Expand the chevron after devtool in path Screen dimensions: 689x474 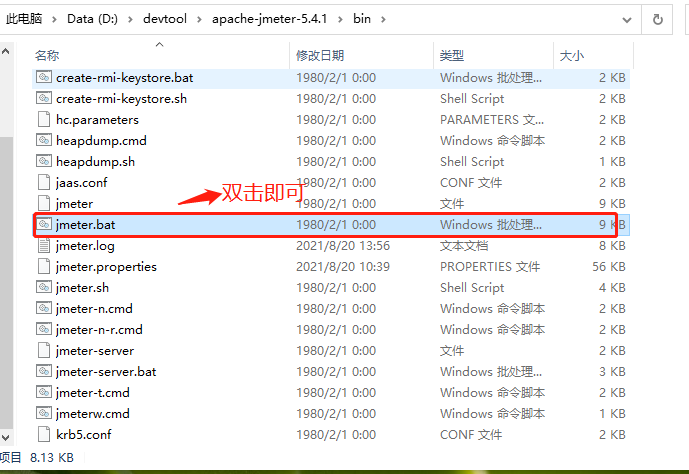(199, 19)
